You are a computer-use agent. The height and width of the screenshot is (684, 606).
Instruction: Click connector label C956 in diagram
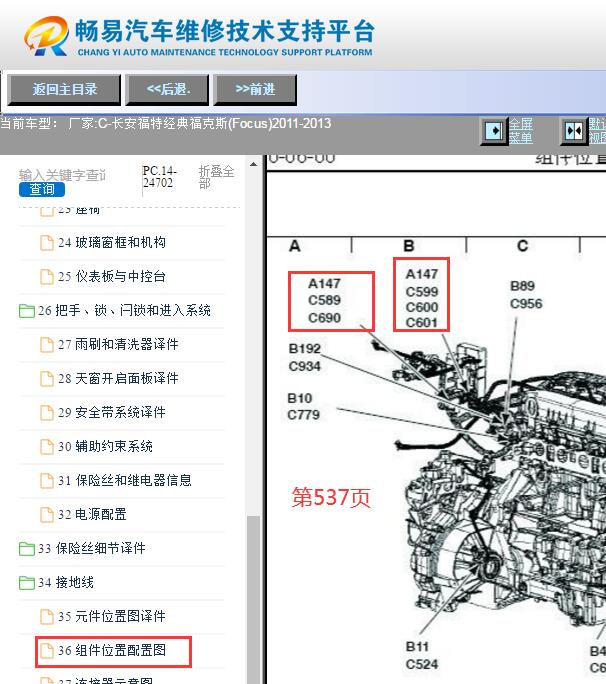pos(526,304)
